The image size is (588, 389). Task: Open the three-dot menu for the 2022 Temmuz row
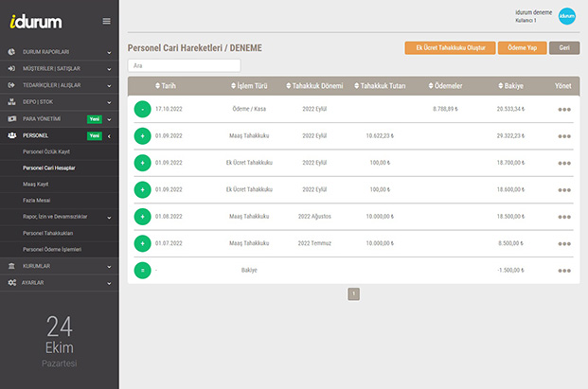[564, 244]
